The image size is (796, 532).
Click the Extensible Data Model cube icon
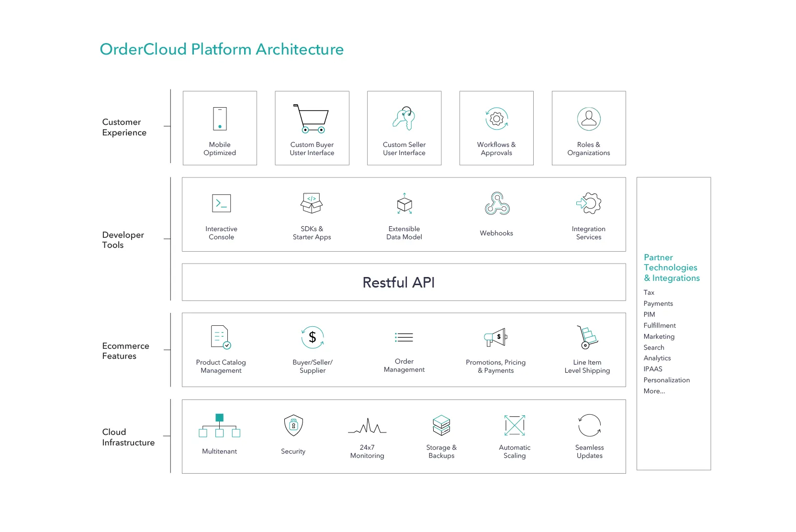[404, 203]
